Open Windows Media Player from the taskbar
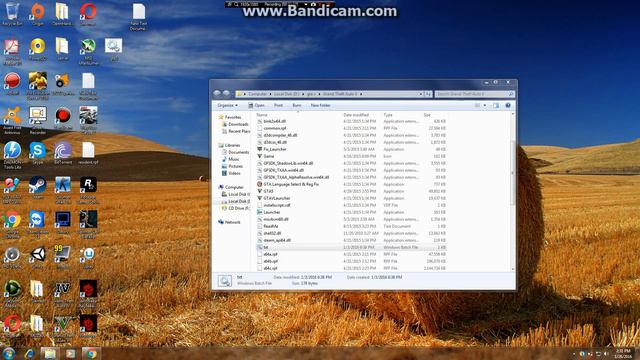 (x=70, y=353)
